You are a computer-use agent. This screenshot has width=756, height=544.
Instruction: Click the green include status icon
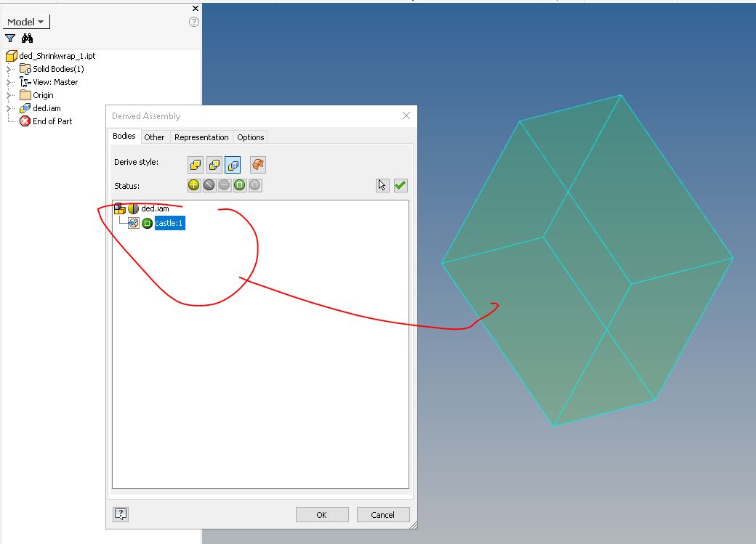[194, 185]
